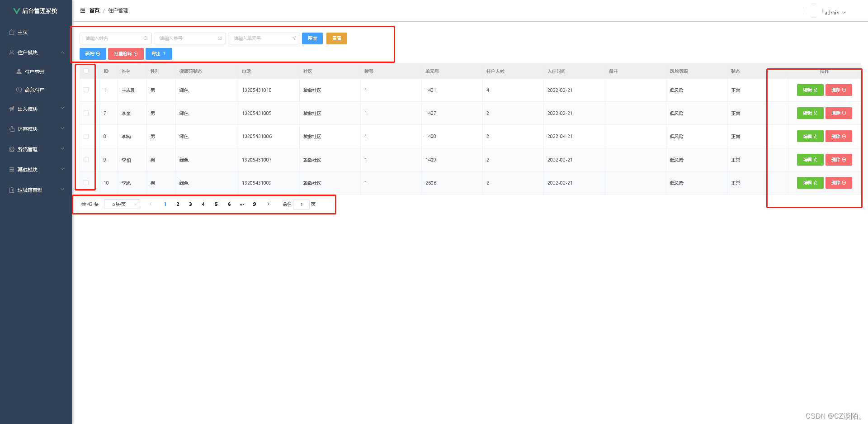Screen dimensions: 868x424
Task: Click the blue 搜索 button
Action: click(312, 38)
